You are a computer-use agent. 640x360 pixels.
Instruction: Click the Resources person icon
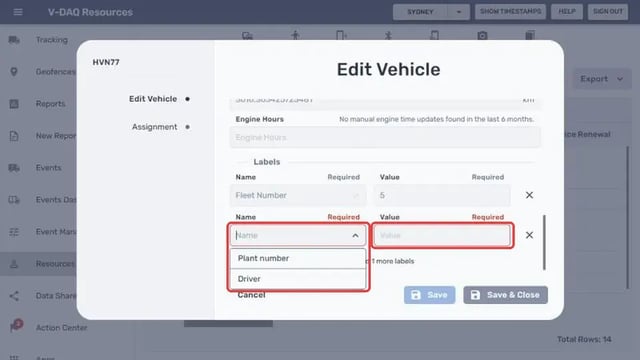14,264
